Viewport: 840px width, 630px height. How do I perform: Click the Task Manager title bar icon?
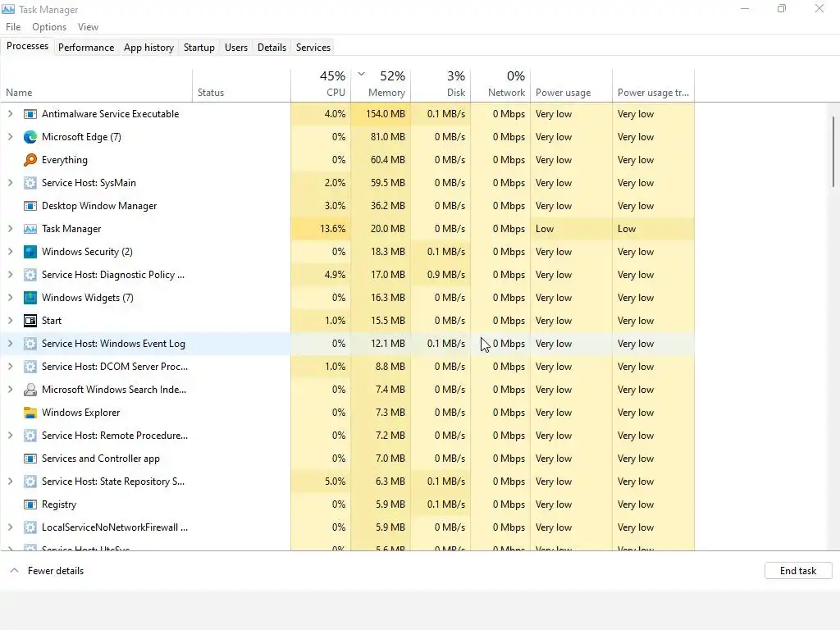point(8,9)
